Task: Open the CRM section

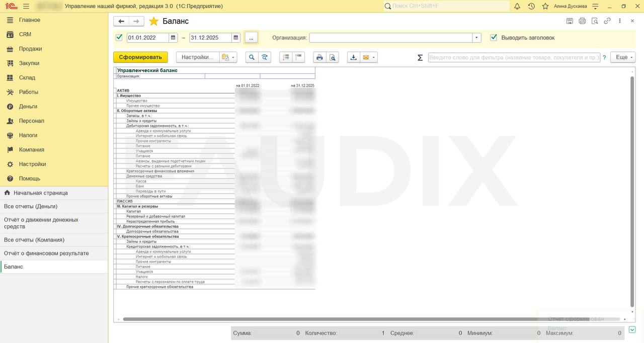Action: [x=54, y=34]
